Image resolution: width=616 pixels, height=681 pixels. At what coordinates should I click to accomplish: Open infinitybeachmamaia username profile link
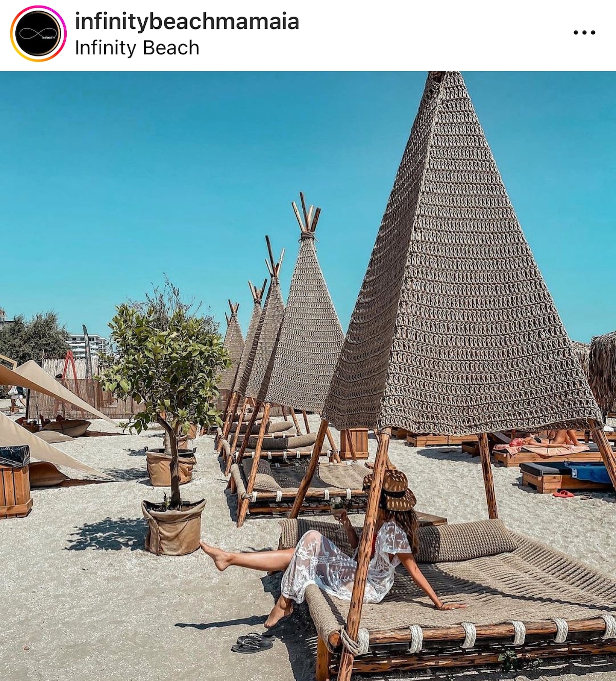coord(187,22)
